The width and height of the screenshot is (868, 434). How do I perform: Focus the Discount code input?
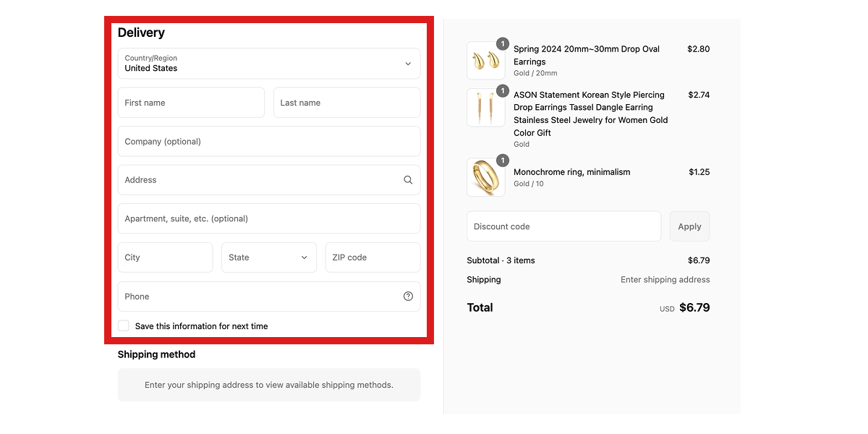coord(563,226)
